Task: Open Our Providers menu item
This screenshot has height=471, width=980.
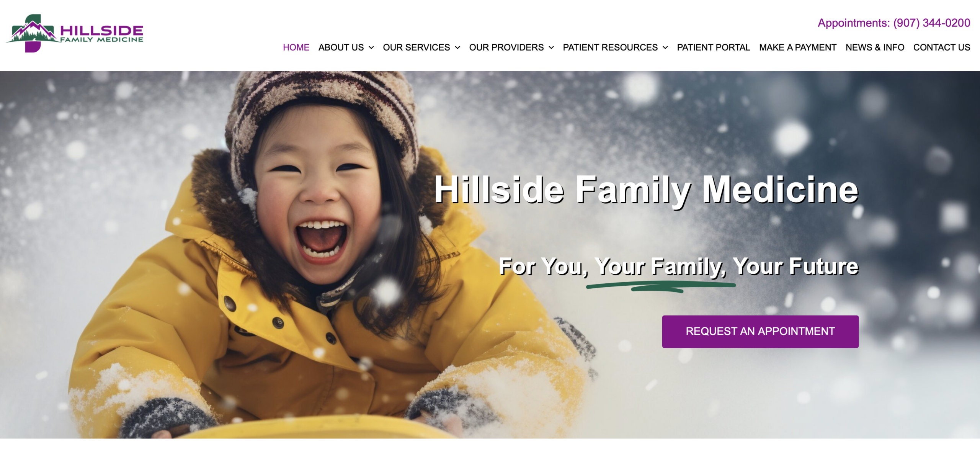Action: tap(506, 47)
